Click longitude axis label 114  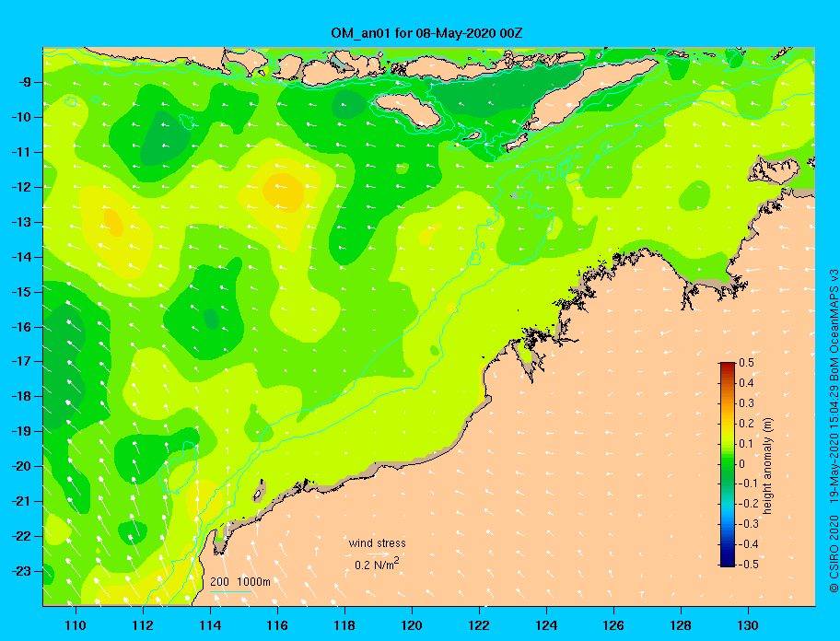click(x=210, y=625)
